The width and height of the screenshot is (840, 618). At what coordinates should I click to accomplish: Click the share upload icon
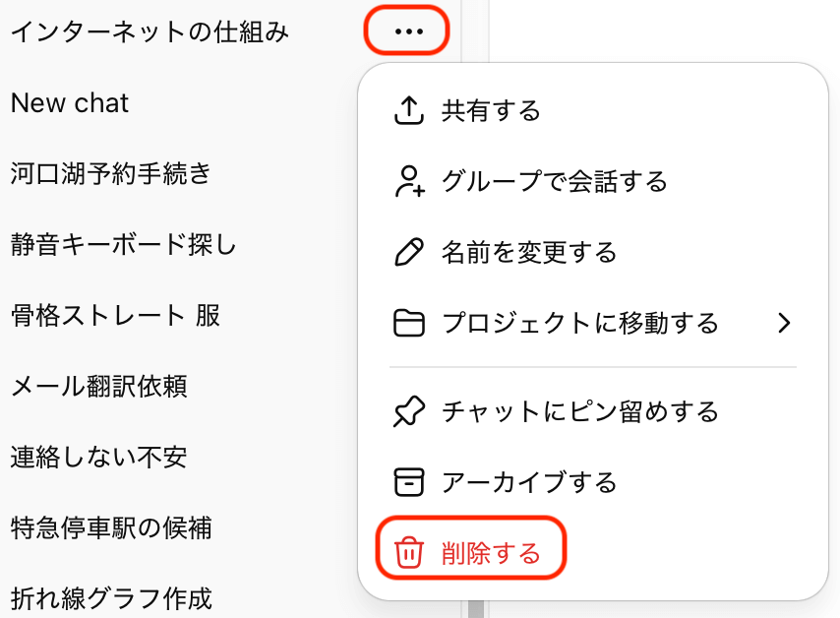coord(408,110)
